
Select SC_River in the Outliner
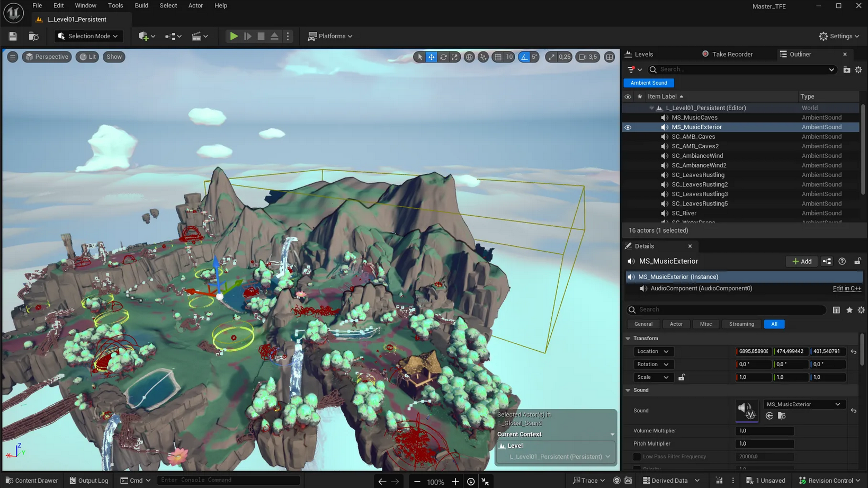[684, 213]
